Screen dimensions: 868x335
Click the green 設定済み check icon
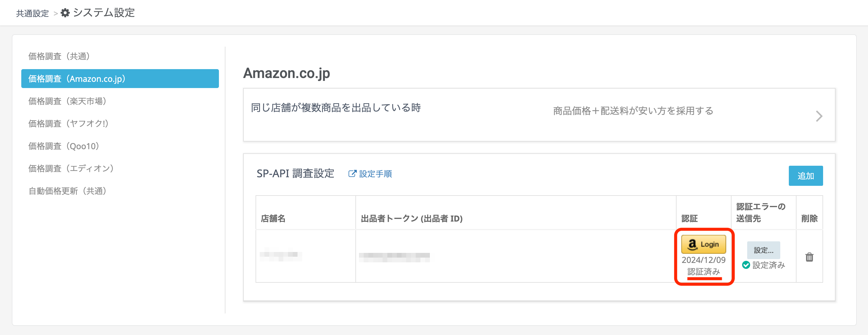coord(746,265)
